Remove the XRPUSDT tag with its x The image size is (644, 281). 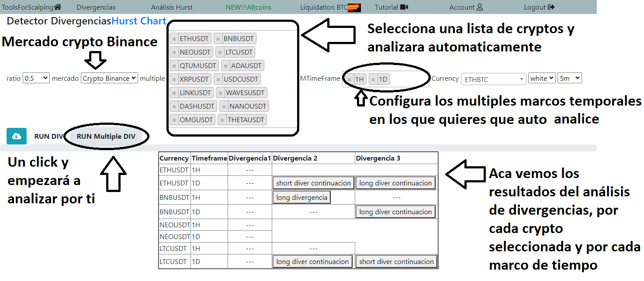(x=174, y=79)
